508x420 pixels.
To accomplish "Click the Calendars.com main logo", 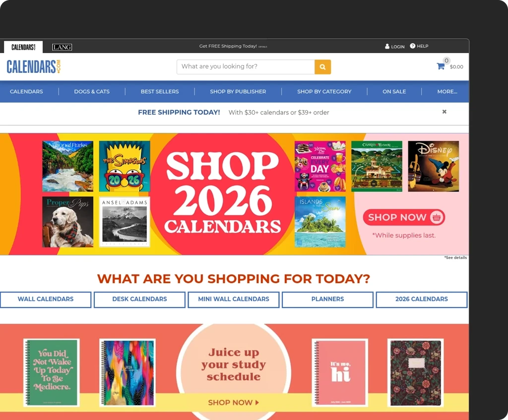I will coord(34,66).
